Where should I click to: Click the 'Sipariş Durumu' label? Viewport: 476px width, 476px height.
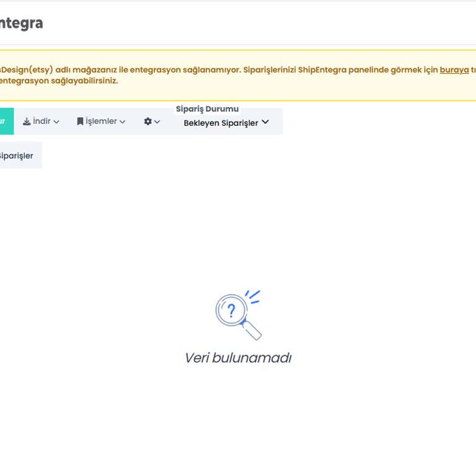[x=207, y=108]
